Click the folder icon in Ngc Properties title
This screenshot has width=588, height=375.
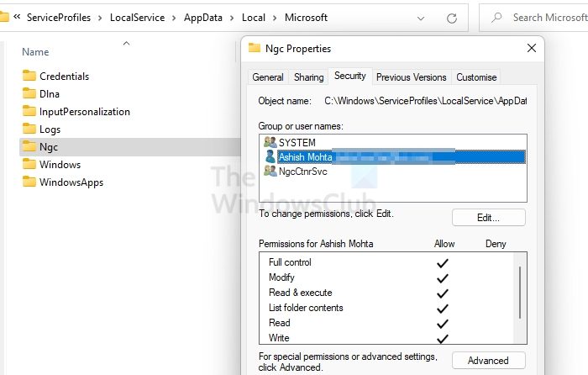point(255,48)
